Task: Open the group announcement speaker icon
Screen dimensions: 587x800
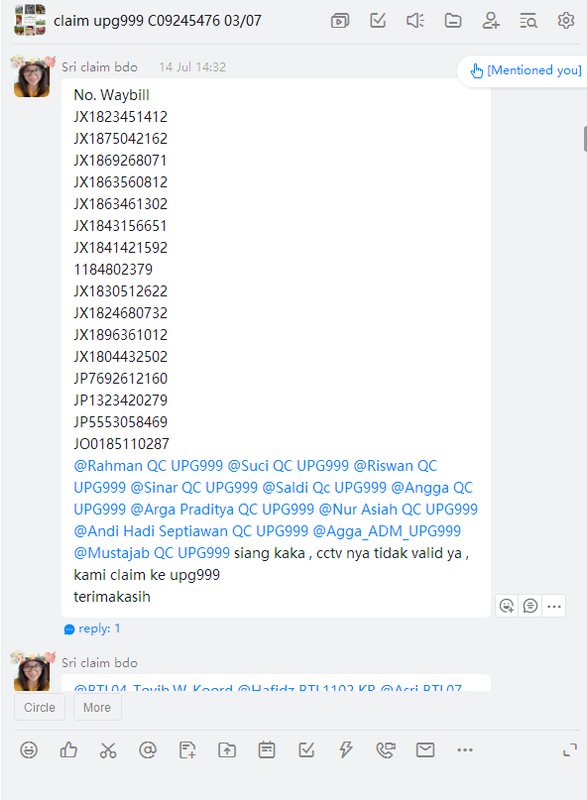Action: click(x=415, y=21)
